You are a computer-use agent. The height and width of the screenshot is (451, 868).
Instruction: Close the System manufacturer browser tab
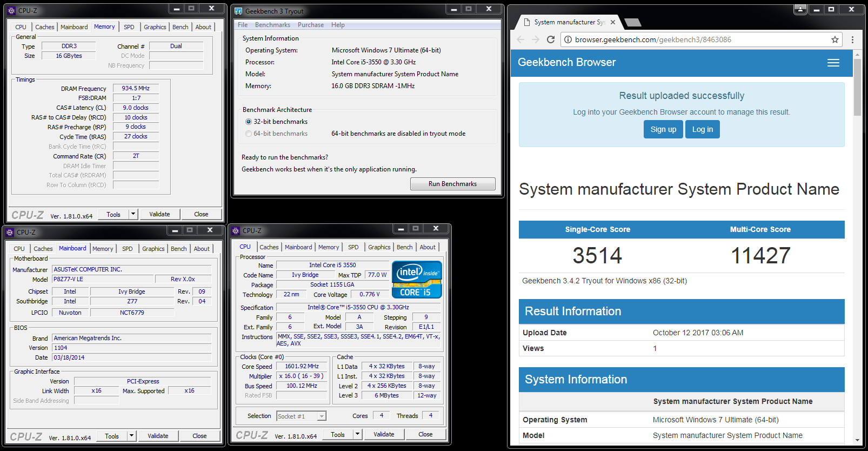(613, 22)
